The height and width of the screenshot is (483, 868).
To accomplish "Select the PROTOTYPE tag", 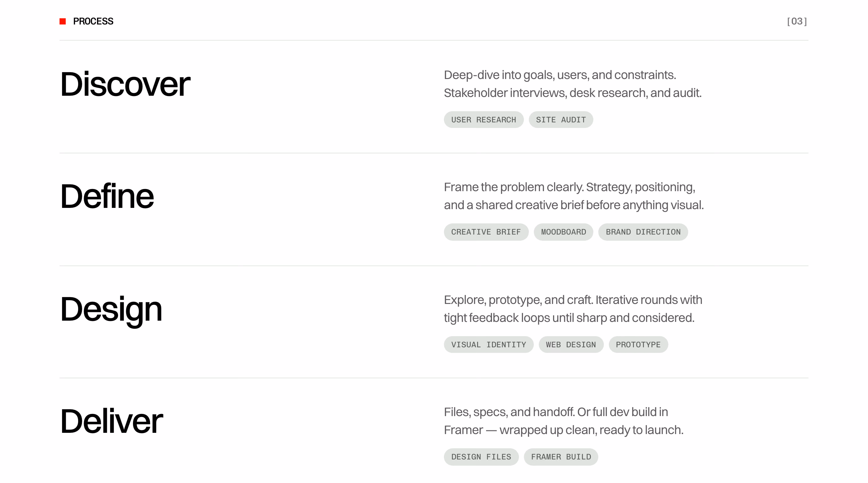I will [638, 345].
